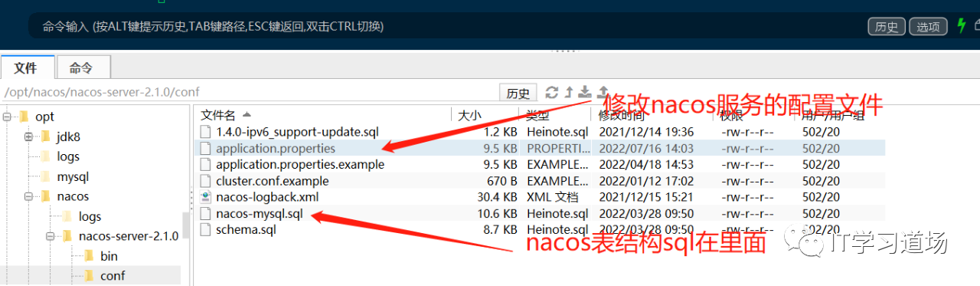Expand the jdk8 tree node
980x286 pixels.
click(28, 136)
